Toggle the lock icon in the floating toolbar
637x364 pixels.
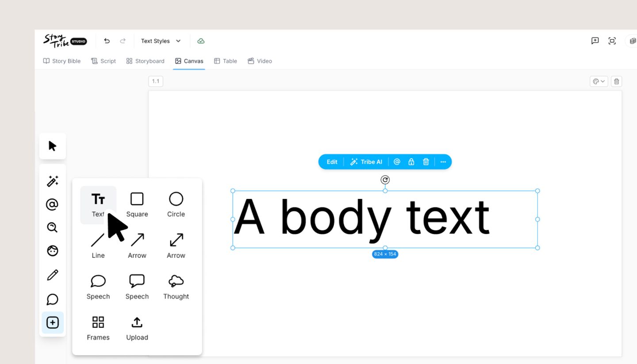pyautogui.click(x=411, y=162)
